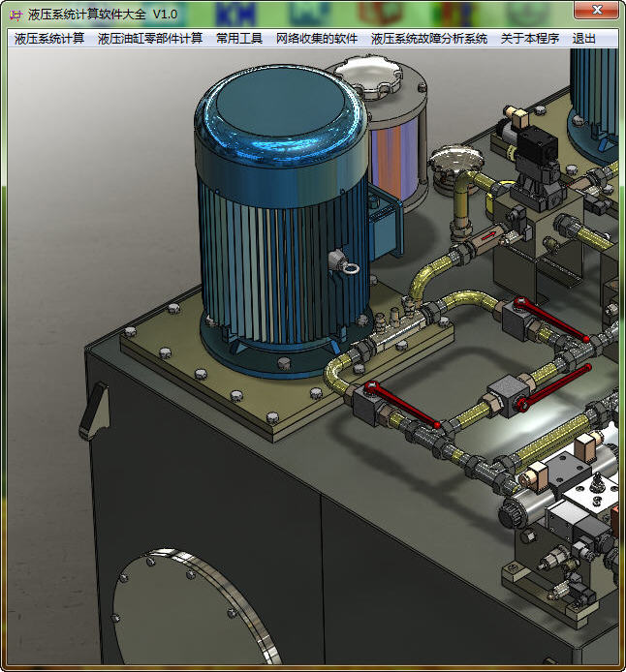Click the 液压系统计算软件大全 V1.0 title text
Viewport: 626px width, 672px height.
(x=103, y=15)
